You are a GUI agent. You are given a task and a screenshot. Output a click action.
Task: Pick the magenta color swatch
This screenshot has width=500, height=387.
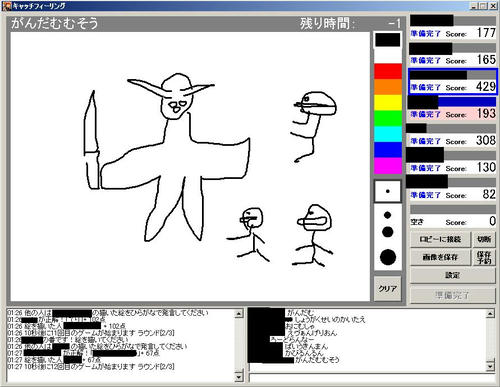pos(388,165)
